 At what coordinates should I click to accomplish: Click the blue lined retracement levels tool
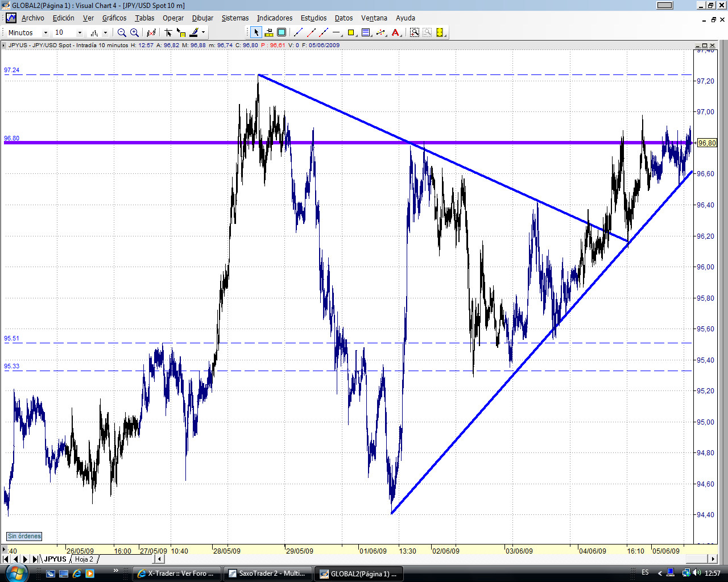366,33
